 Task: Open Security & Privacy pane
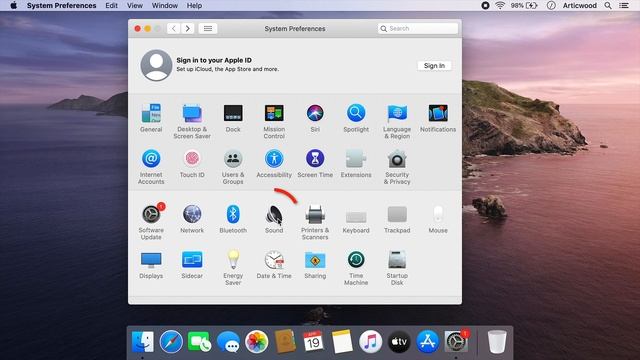pyautogui.click(x=397, y=159)
